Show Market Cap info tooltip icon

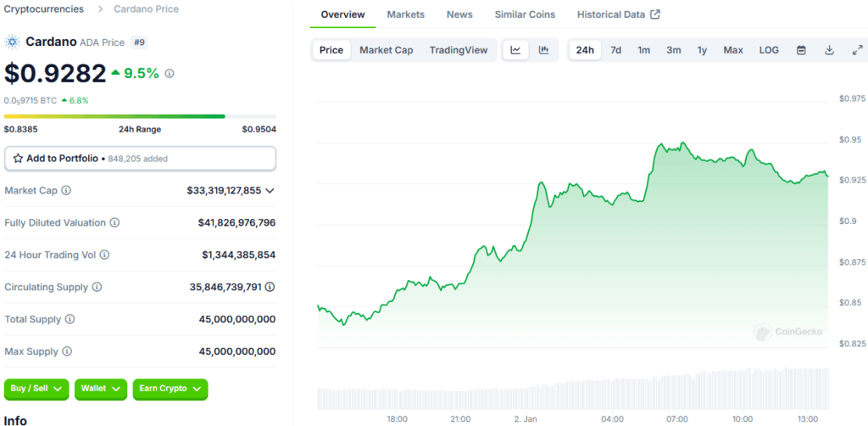(x=66, y=191)
